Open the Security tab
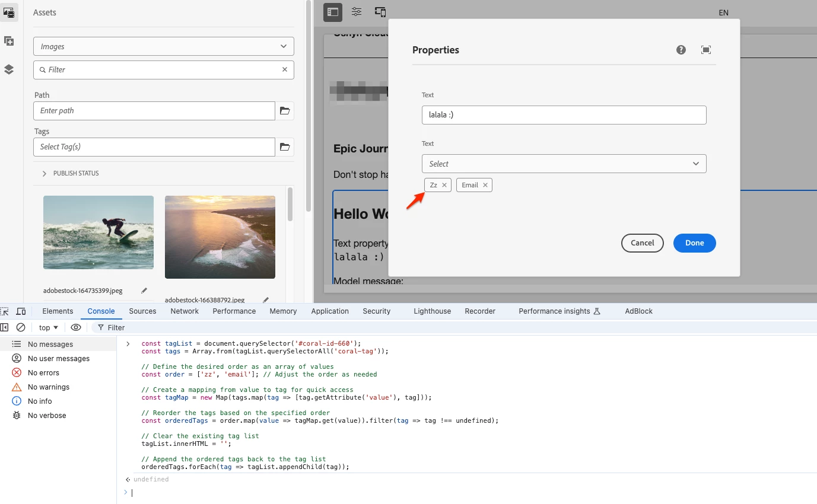Image resolution: width=817 pixels, height=504 pixels. pos(377,311)
